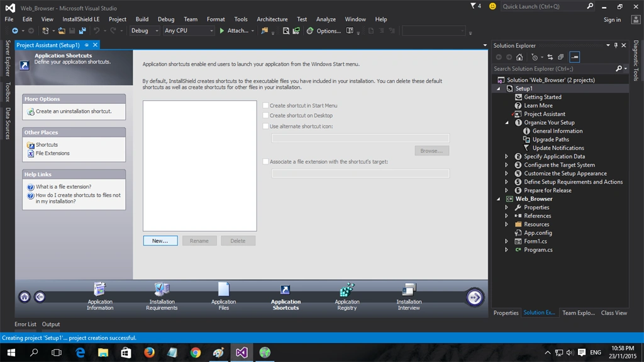Image resolution: width=644 pixels, height=362 pixels.
Task: Enable Create shortcut in Start Menu
Action: point(266,106)
